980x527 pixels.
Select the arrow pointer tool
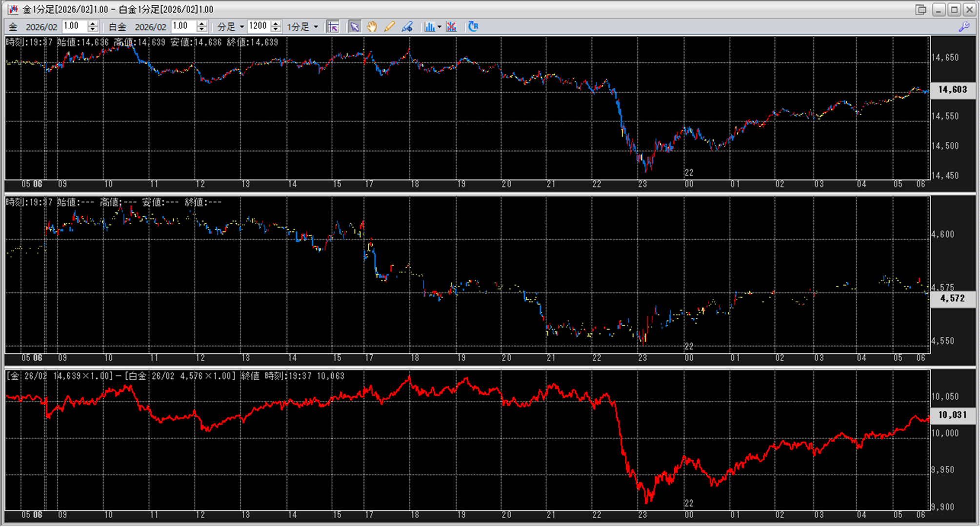tap(355, 26)
